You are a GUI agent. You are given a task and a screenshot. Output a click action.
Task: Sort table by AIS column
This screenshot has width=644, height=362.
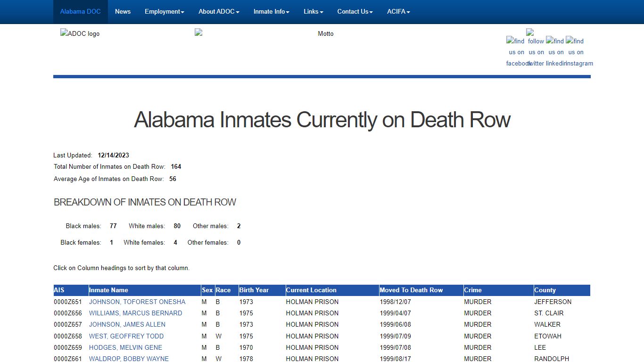pyautogui.click(x=59, y=290)
